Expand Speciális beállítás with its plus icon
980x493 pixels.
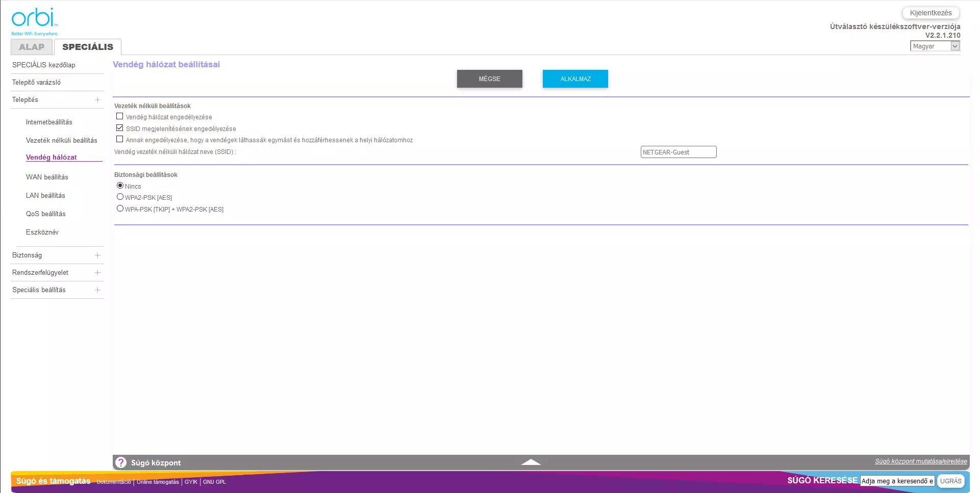[97, 290]
